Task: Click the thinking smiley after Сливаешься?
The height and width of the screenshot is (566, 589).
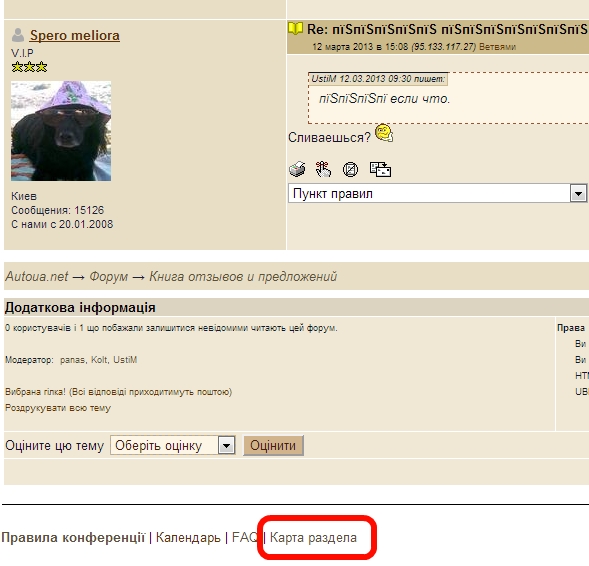Action: 384,133
